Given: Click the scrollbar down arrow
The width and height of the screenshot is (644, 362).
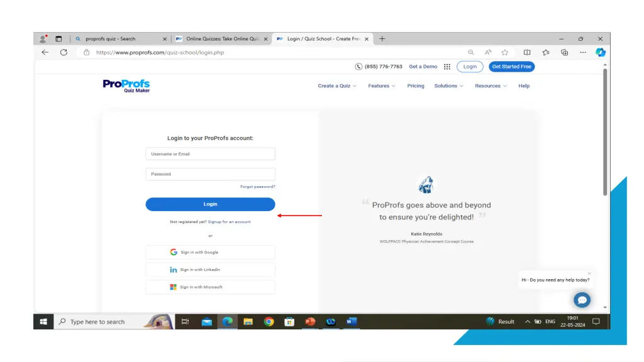Looking at the screenshot, I should (605, 307).
